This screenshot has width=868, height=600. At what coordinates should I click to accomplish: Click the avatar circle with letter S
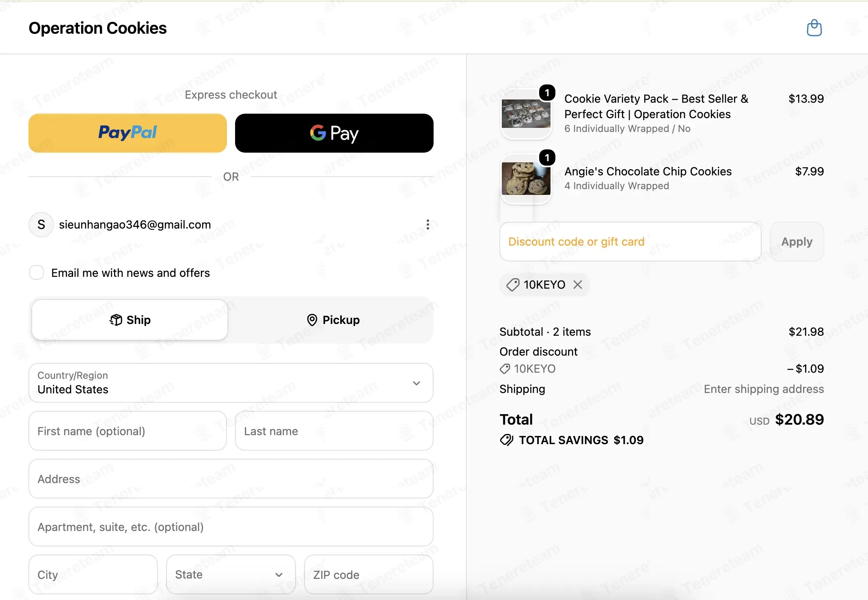[41, 224]
